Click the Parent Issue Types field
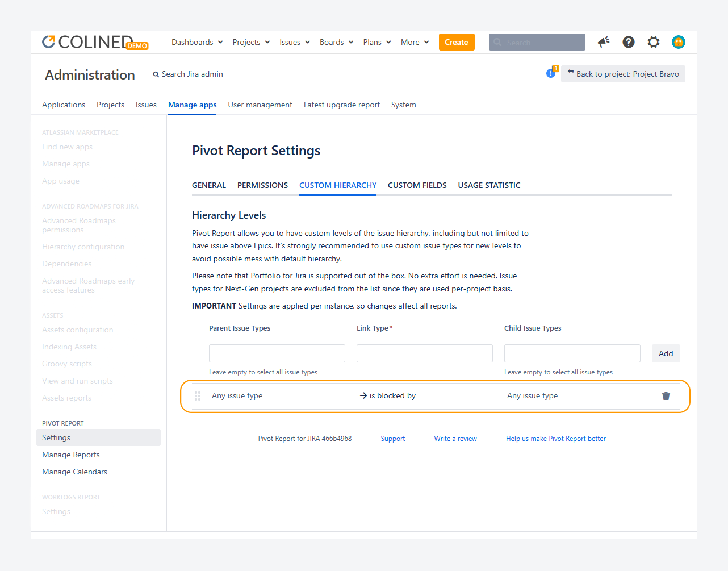728x571 pixels. pos(277,353)
